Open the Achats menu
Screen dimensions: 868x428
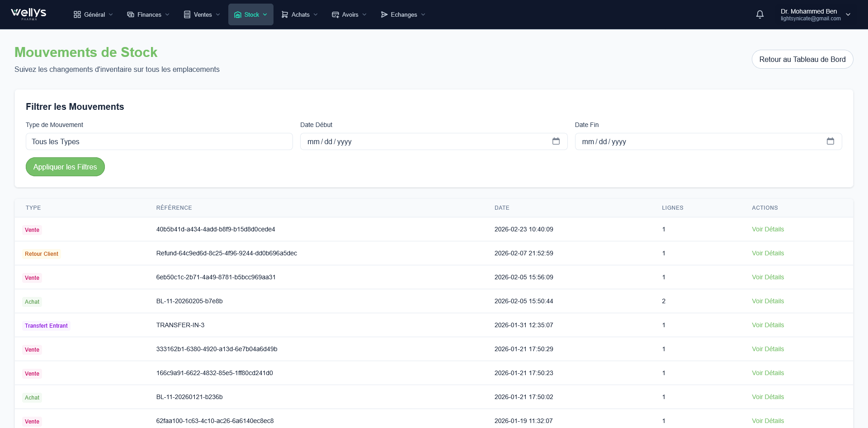click(299, 14)
